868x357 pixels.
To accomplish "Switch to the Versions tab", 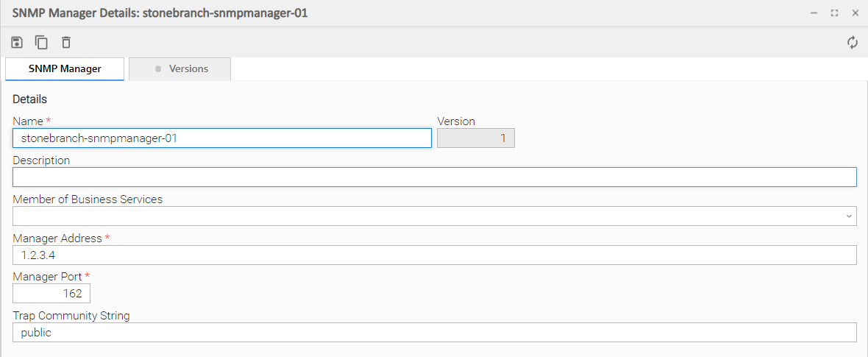I will click(180, 68).
